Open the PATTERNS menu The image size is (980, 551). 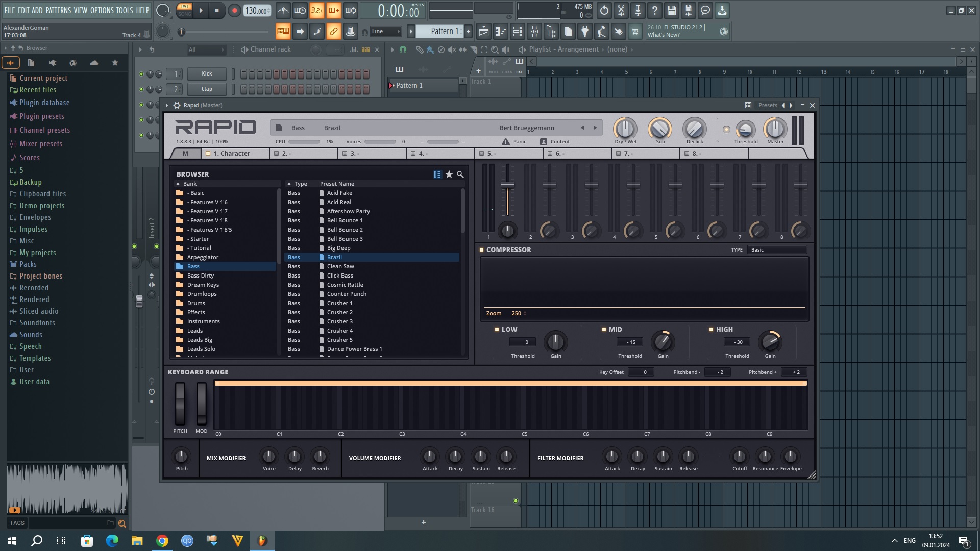pyautogui.click(x=58, y=10)
